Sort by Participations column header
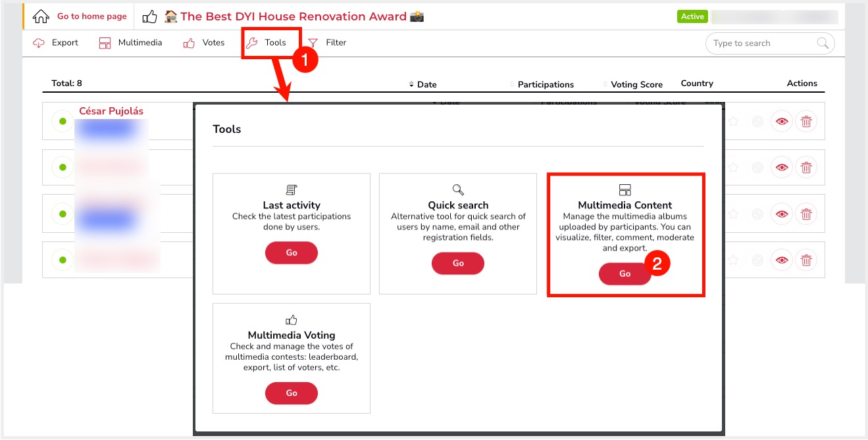This screenshot has height=440, width=868. point(542,84)
